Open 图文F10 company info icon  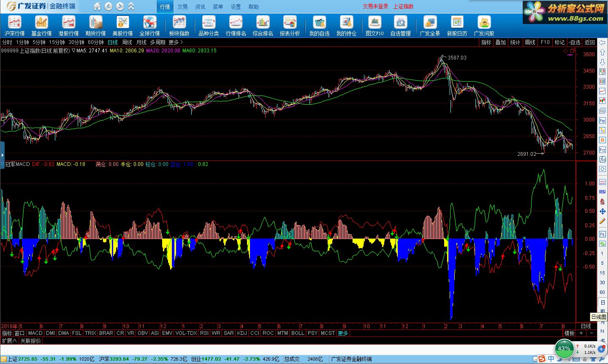(375, 26)
